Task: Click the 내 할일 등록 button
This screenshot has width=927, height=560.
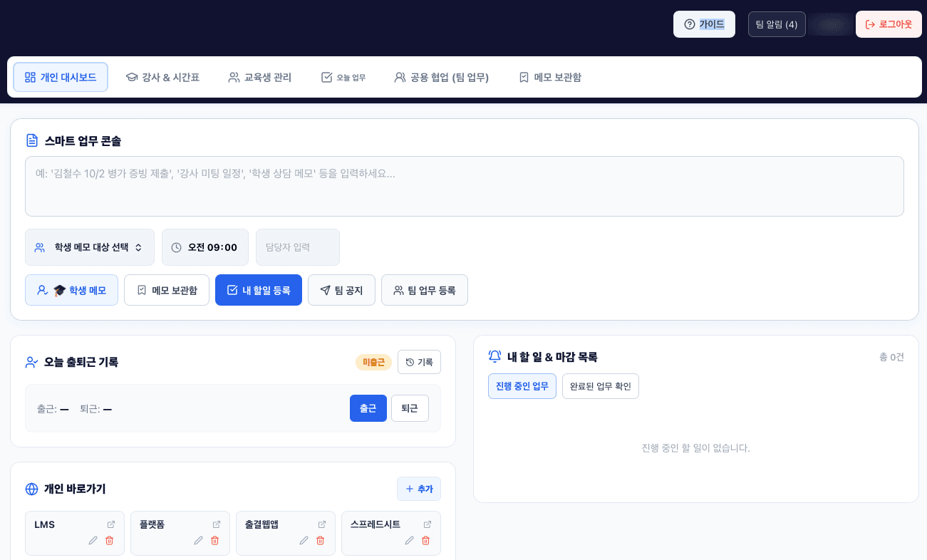Action: (x=259, y=290)
